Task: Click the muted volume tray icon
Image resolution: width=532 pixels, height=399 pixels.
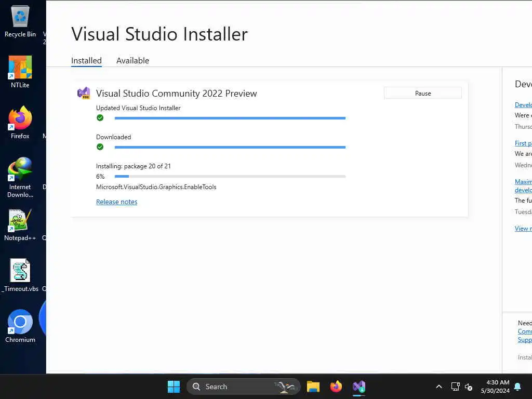Action: click(469, 387)
